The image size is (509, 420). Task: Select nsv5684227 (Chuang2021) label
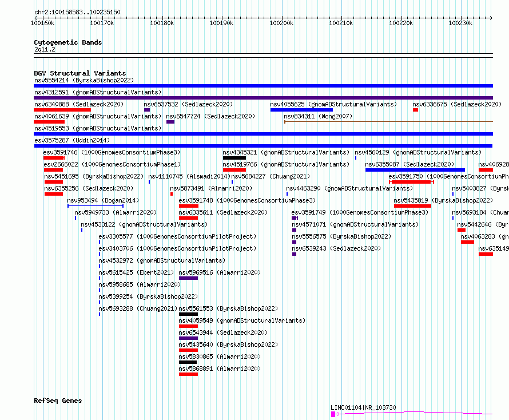click(x=271, y=176)
